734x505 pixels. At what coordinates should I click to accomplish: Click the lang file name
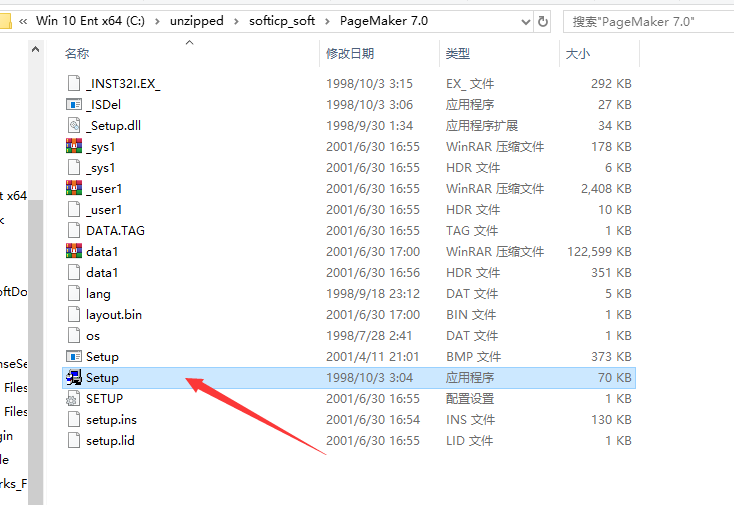(98, 293)
